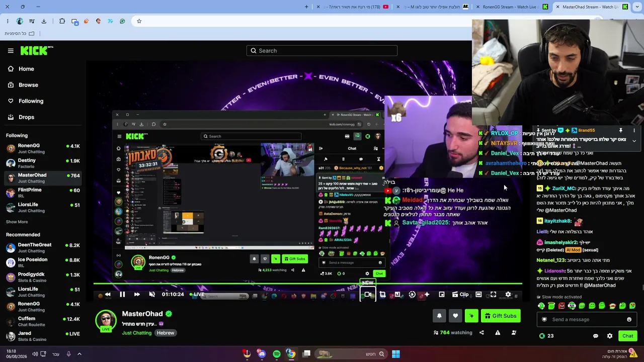Viewport: 644px width, 362px height.
Task: Open Destiny's channel from Following list
Action: pyautogui.click(x=43, y=163)
